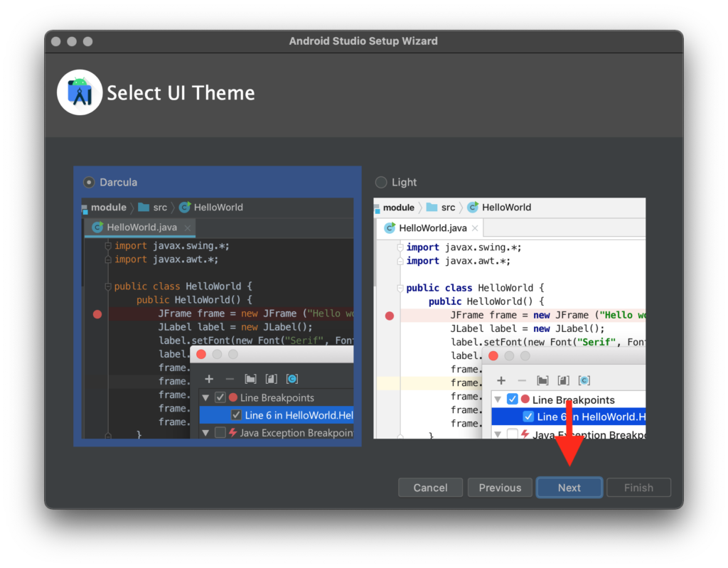Click the add breakpoint plus icon in Darcula preview
Screen dimensions: 728x568
(209, 379)
